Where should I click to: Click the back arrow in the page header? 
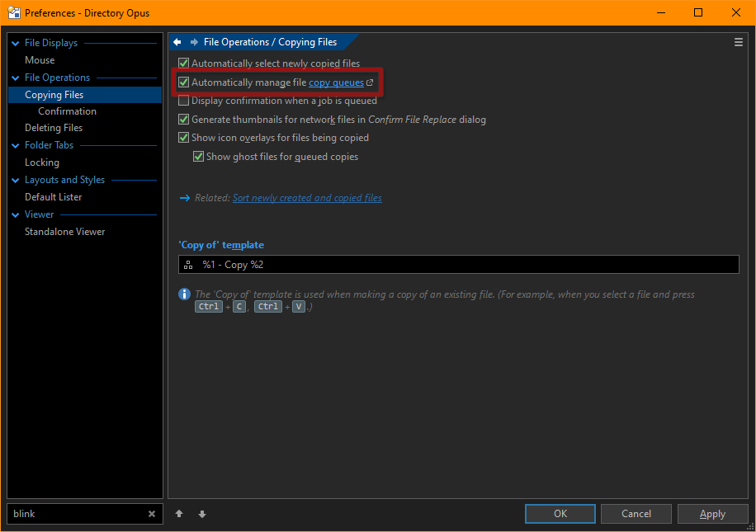tap(177, 42)
